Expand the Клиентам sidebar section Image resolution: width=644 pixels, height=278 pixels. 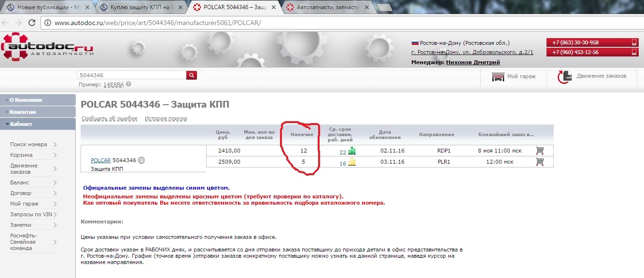pos(38,112)
